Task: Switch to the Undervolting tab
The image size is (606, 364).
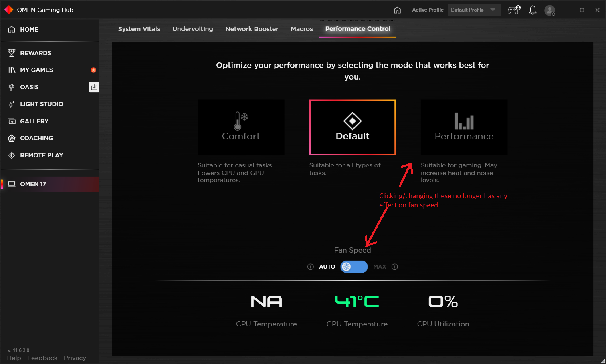Action: coord(192,29)
